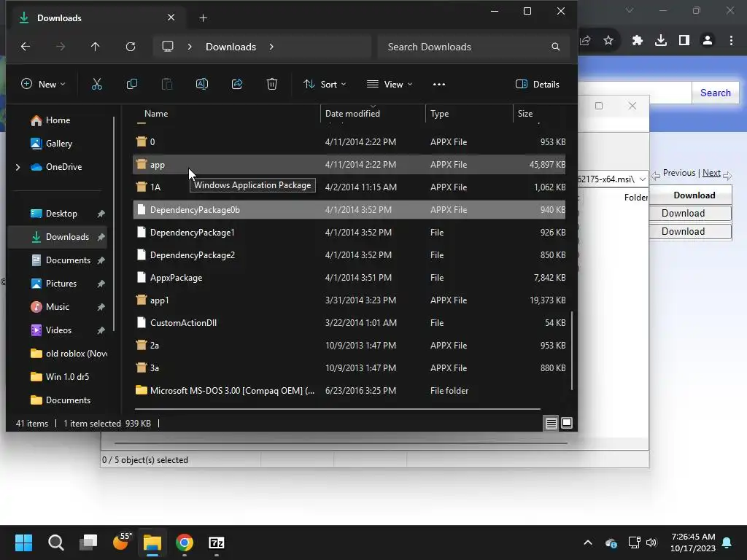Click the Share icon in toolbar
Image resolution: width=747 pixels, height=560 pixels.
click(x=237, y=85)
